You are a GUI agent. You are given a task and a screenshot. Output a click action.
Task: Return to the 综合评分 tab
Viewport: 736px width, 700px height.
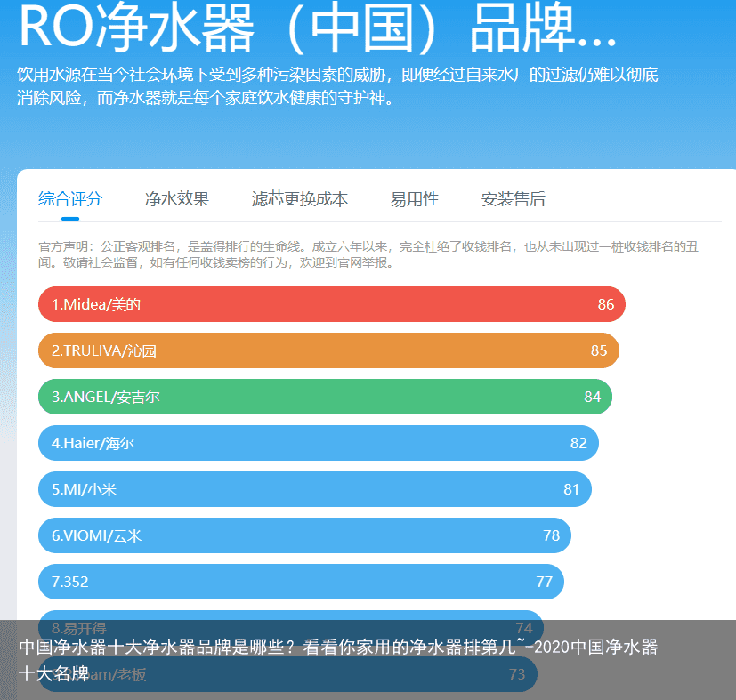pyautogui.click(x=70, y=199)
